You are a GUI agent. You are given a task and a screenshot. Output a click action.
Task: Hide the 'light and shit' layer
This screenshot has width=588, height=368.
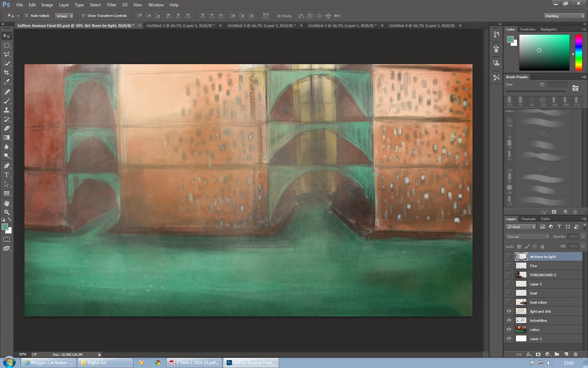509,311
